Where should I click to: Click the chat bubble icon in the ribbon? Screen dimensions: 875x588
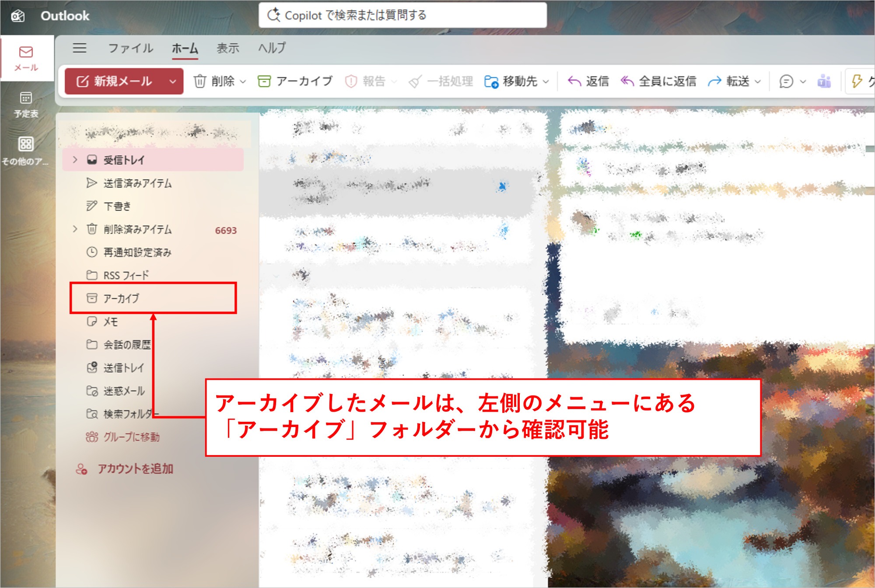[x=786, y=81]
